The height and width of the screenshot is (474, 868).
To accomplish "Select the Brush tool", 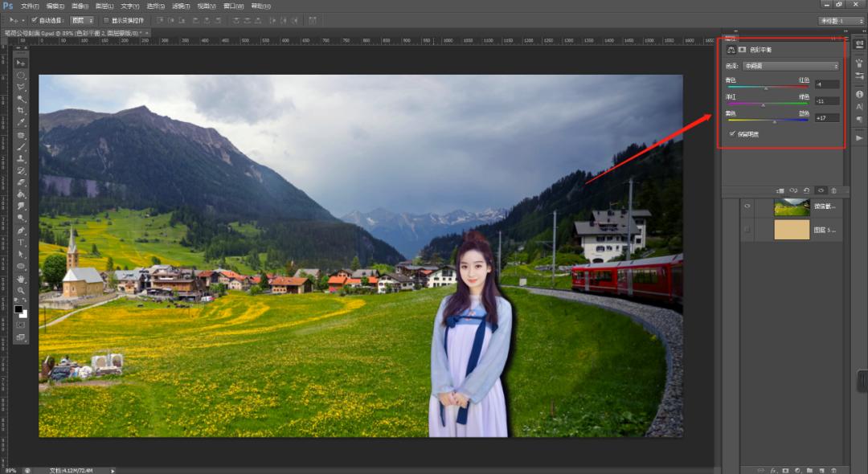I will (x=21, y=146).
